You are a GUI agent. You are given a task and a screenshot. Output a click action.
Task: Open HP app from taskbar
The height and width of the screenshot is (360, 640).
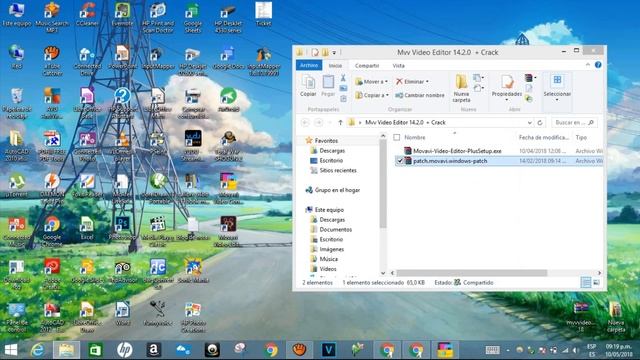pyautogui.click(x=124, y=350)
